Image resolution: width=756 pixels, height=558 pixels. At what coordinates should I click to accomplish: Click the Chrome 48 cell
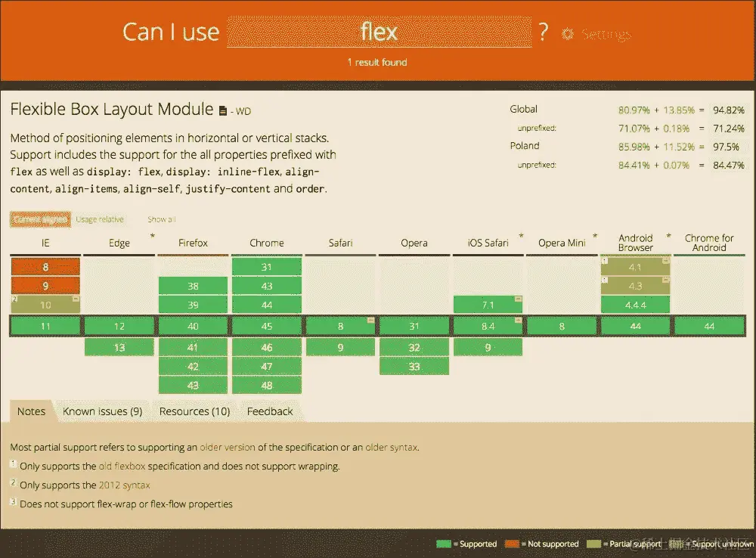267,386
